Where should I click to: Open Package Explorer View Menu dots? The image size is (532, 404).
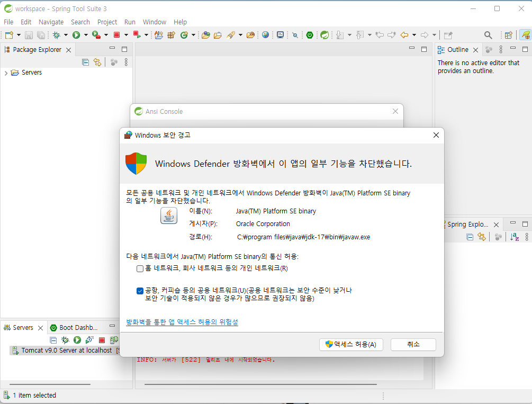(x=126, y=62)
